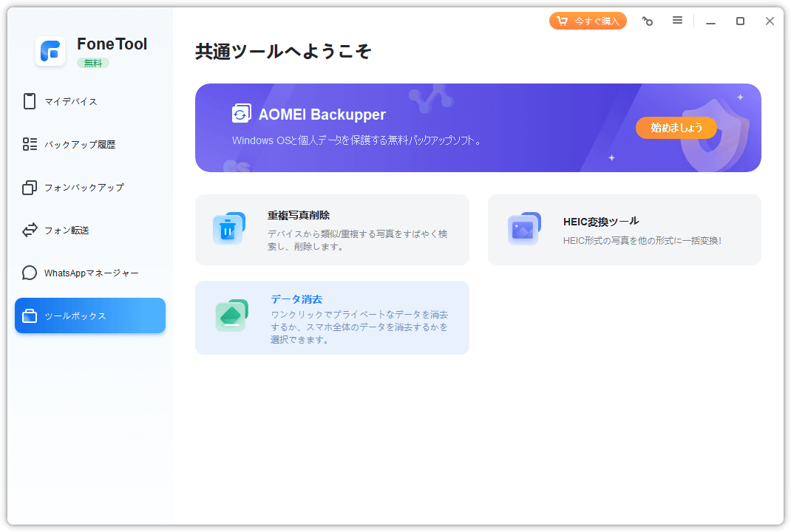Viewport: 791px width, 532px height.
Task: Click the key-shaped register icon
Action: [648, 21]
